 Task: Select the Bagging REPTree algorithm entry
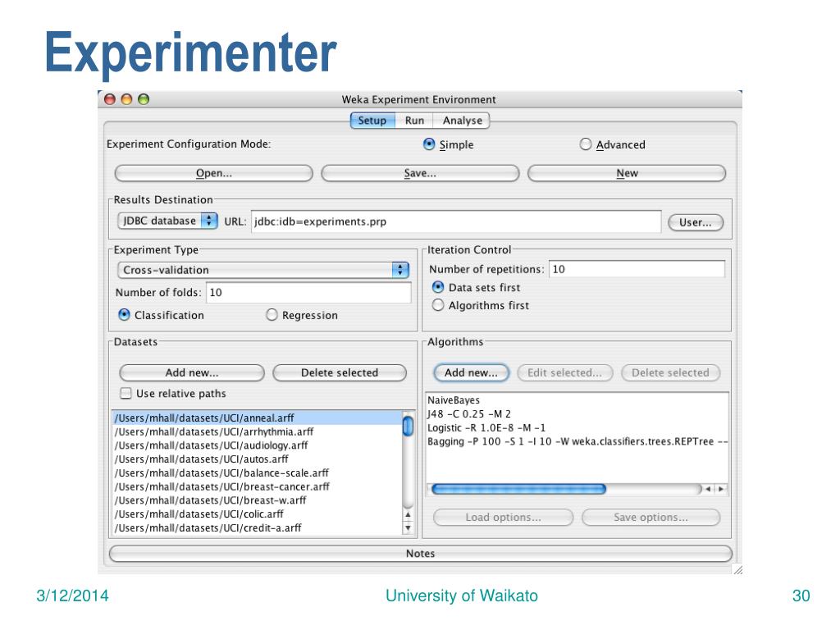point(577,441)
